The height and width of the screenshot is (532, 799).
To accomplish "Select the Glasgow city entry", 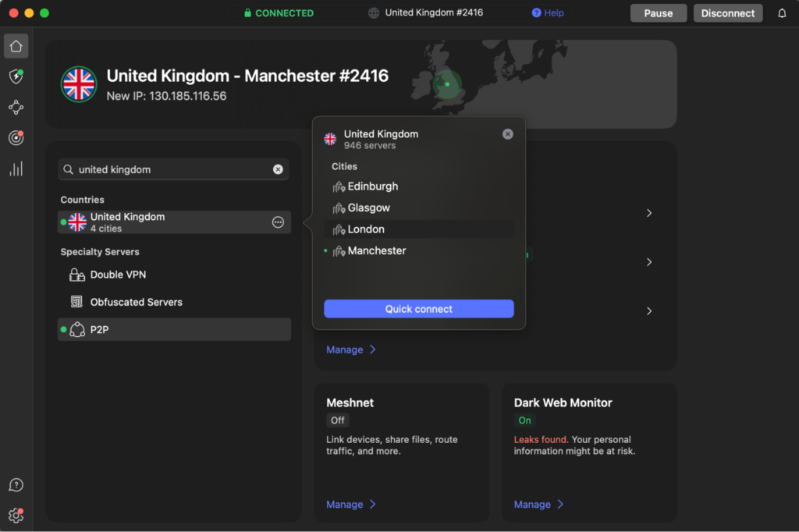I will click(x=419, y=208).
